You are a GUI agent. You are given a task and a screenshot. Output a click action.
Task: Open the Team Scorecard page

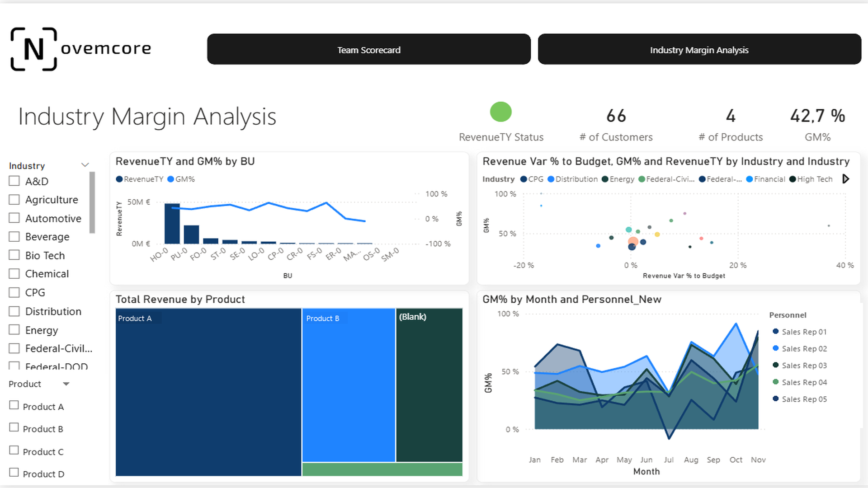[x=369, y=49]
